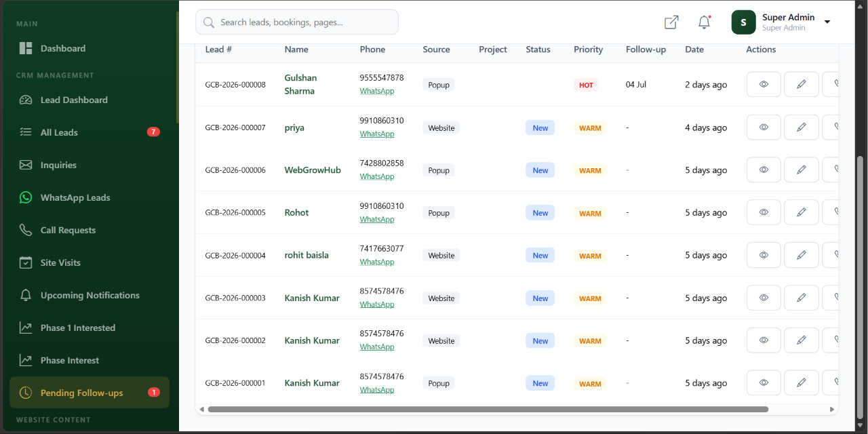Viewport: 868px width, 434px height.
Task: Open WhatsApp link for 7417663077
Action: point(376,262)
